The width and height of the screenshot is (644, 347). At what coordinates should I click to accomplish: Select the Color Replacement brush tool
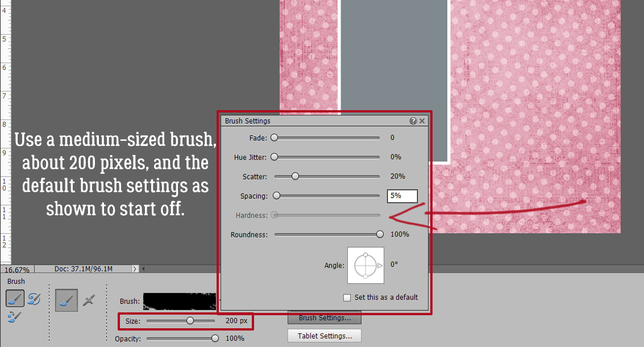click(x=14, y=316)
